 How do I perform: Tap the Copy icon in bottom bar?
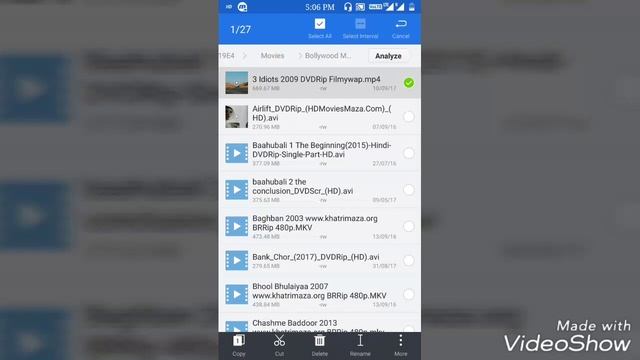click(x=239, y=340)
